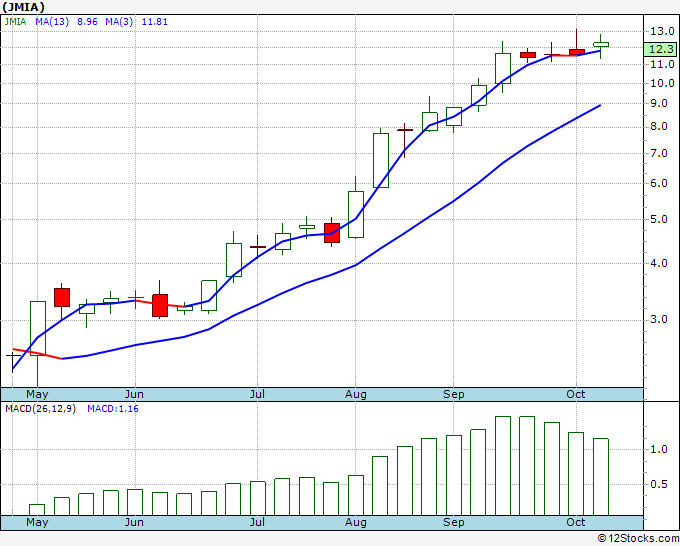This screenshot has height=546, width=680.
Task: Click the most recent green October candle
Action: click(601, 45)
